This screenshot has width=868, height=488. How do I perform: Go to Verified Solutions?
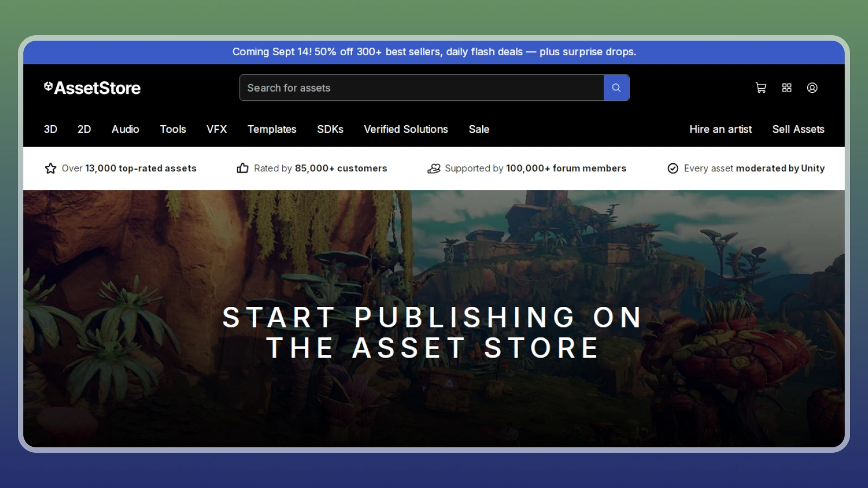click(406, 129)
